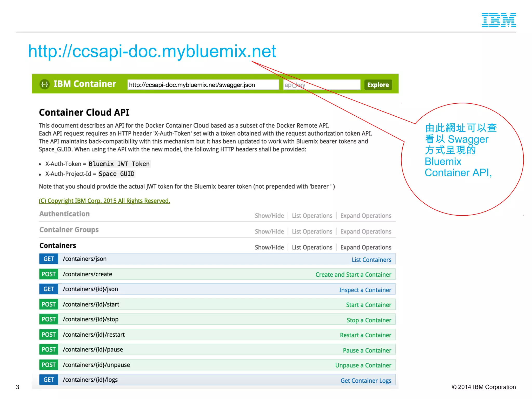Click the IBM logo in the corner
532x399 pixels.
[x=499, y=20]
